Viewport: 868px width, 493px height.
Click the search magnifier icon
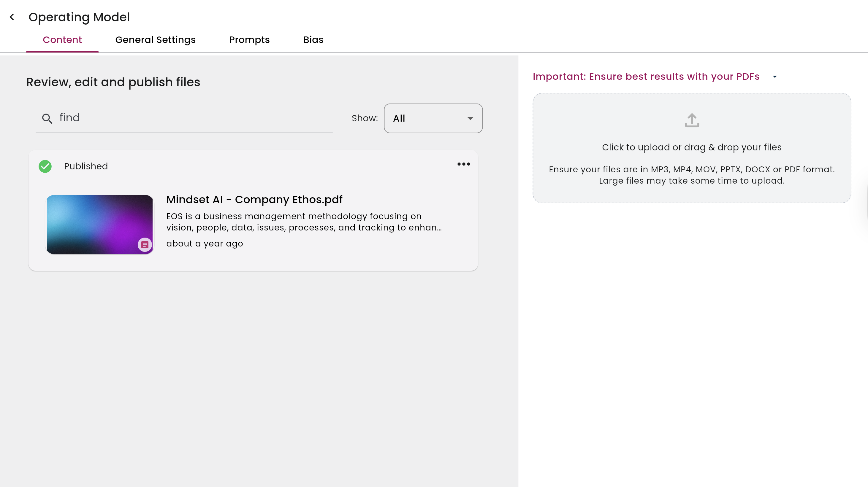point(47,119)
